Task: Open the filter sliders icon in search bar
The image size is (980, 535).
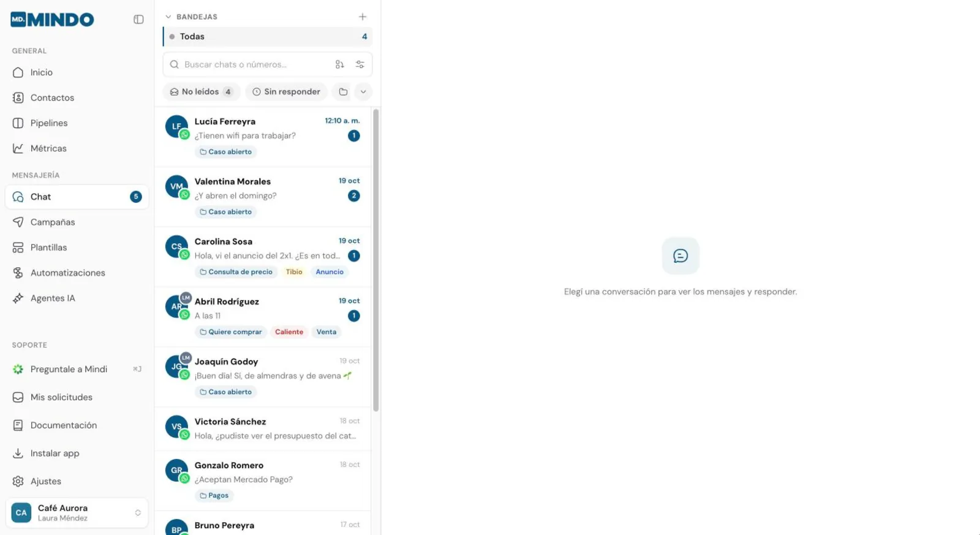Action: (360, 64)
